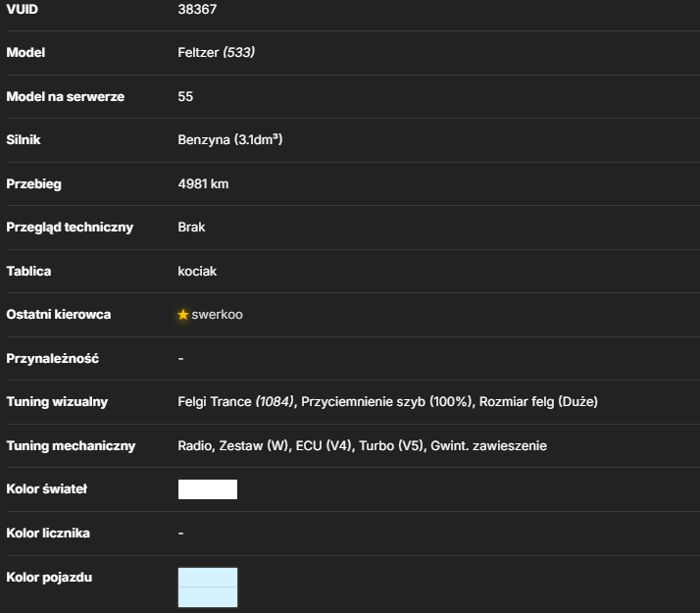Click the lower light-blue Kolor pojazdu swatch
Viewport: 700px width, 613px height.
(x=208, y=597)
